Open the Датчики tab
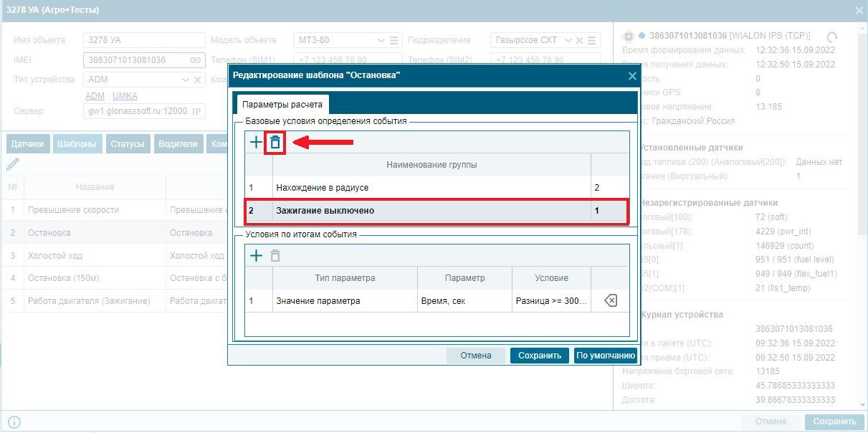The width and height of the screenshot is (868, 433). pyautogui.click(x=28, y=144)
